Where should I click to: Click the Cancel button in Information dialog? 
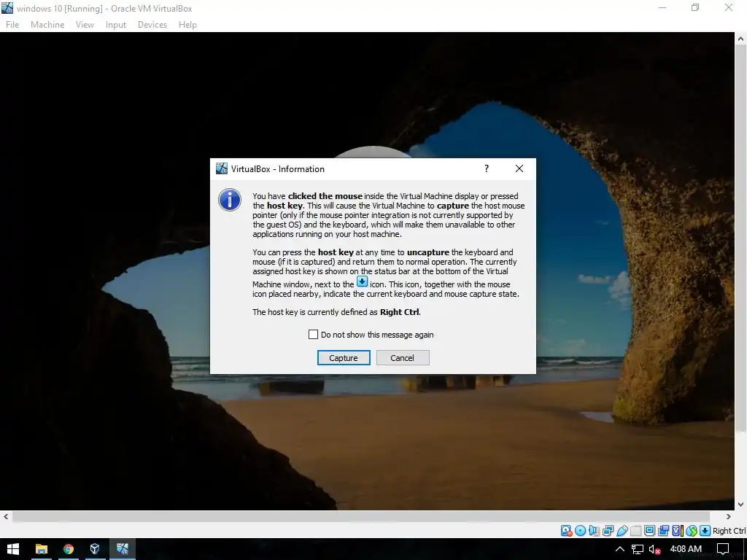403,358
